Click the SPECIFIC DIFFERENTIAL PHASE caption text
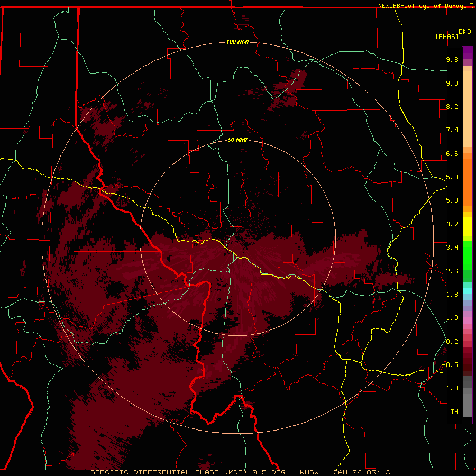The height and width of the screenshot is (476, 476). point(156,472)
